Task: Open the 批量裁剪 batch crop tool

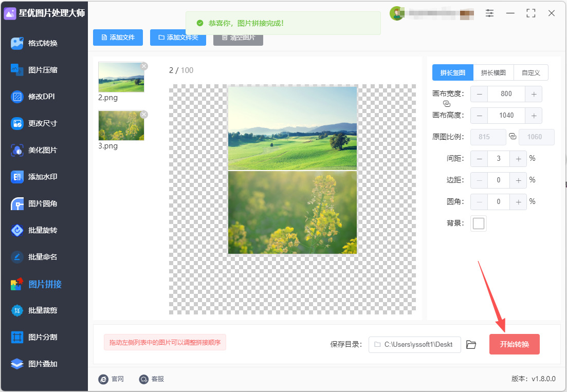Action: point(34,310)
